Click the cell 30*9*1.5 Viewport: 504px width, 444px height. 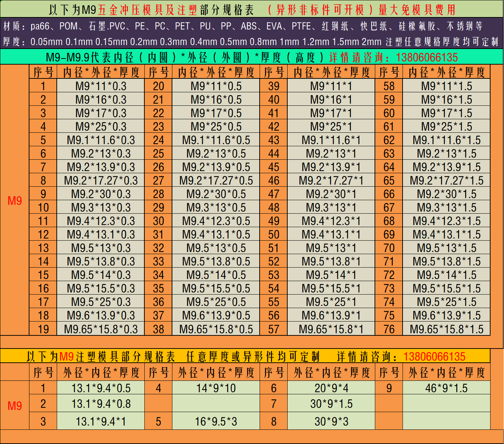(x=331, y=404)
